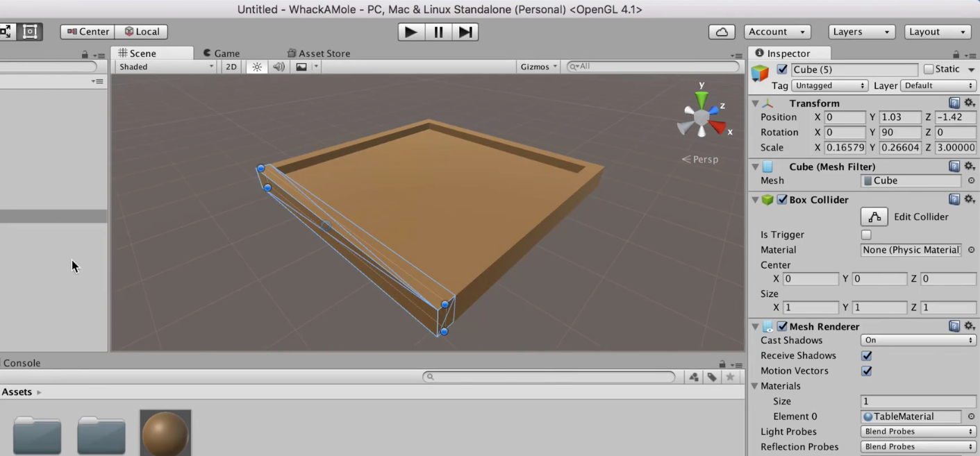Image resolution: width=980 pixels, height=456 pixels.
Task: Click the Position X input field
Action: tap(844, 117)
